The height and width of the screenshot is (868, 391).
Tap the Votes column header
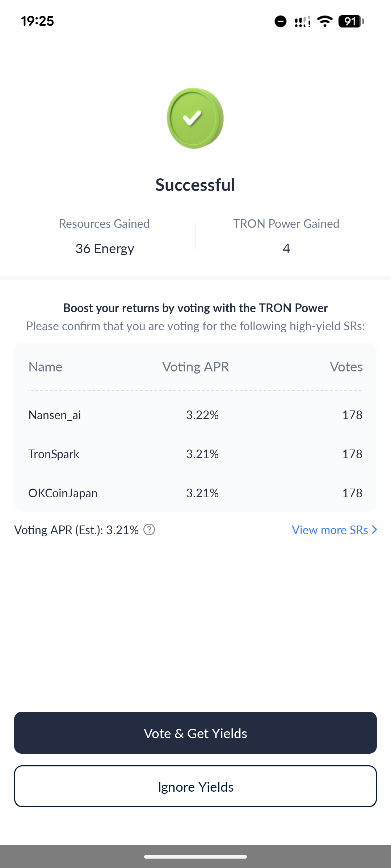click(x=346, y=367)
